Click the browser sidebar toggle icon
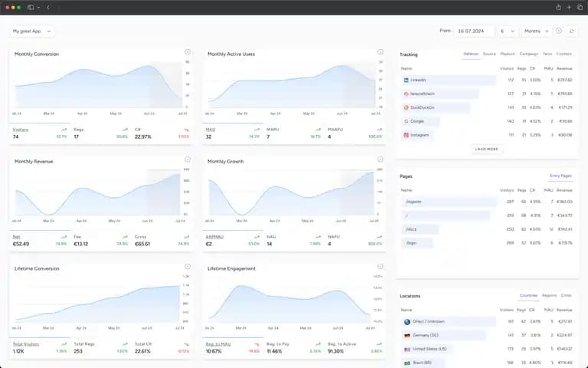 tap(31, 7)
